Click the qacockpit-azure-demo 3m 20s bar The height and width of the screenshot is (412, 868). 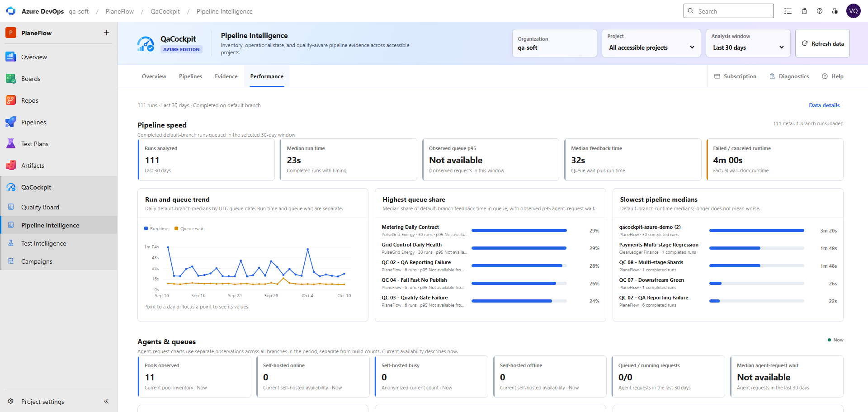coord(756,231)
